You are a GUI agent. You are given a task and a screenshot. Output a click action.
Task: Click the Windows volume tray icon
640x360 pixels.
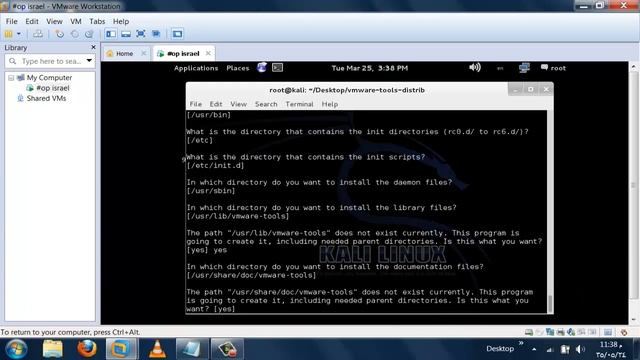point(580,349)
